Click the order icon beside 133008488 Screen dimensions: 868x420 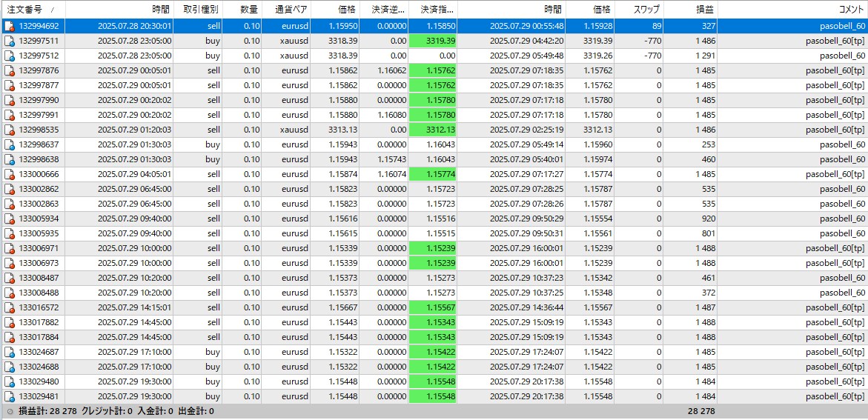(x=9, y=293)
